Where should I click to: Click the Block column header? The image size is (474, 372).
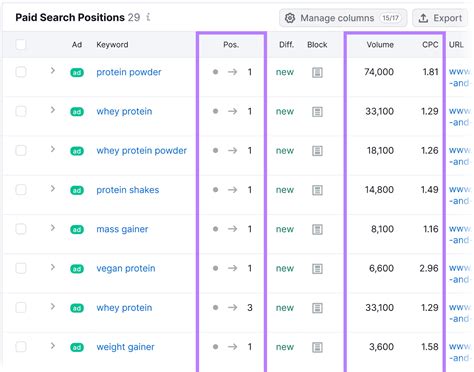(x=317, y=45)
